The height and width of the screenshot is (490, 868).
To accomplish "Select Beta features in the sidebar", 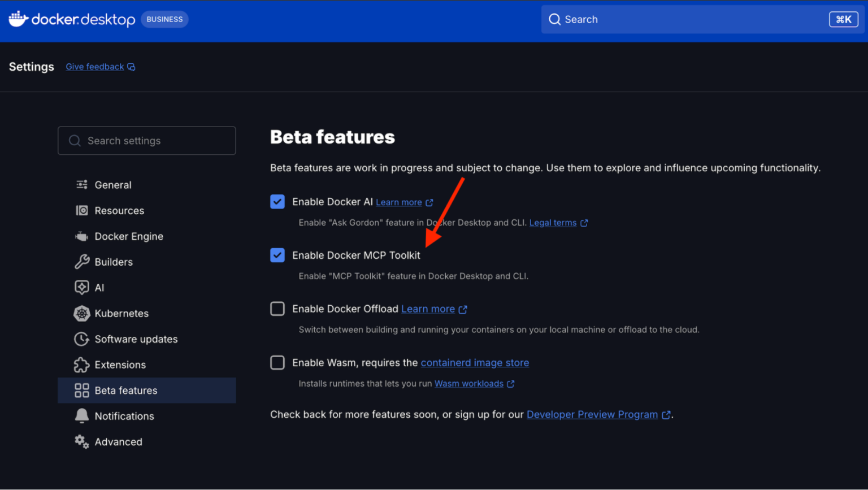I will pos(125,390).
